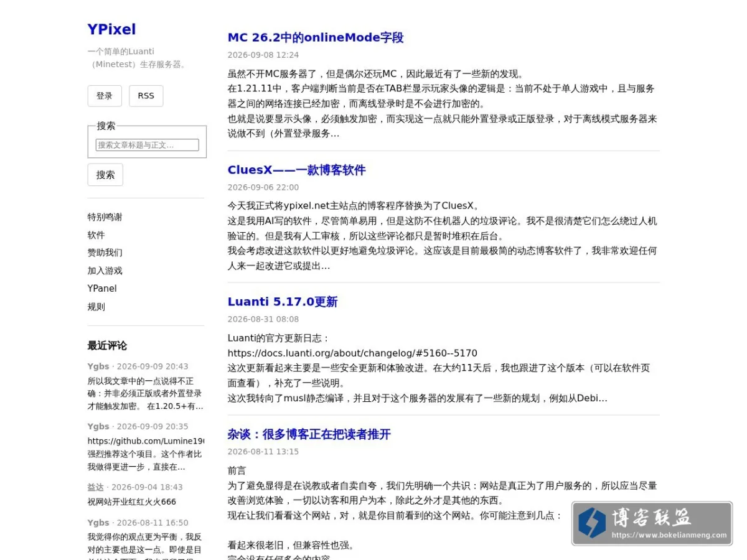The image size is (747, 560).
Task: Click the 登录 login button
Action: [105, 96]
